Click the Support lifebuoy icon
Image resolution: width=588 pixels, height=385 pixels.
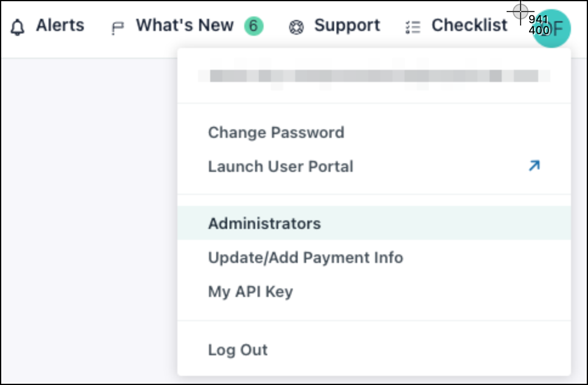point(296,27)
